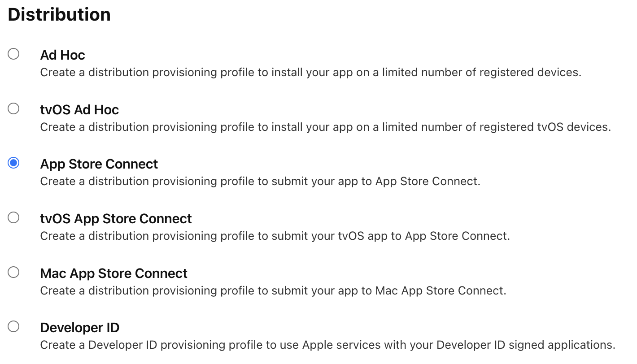The height and width of the screenshot is (364, 637).
Task: Select the tvOS Ad Hoc radio button
Action: pyautogui.click(x=13, y=109)
